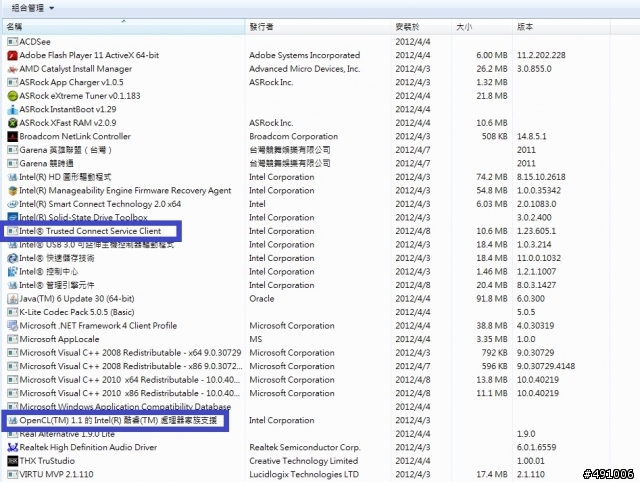Sort list by 大小 column header
Viewport: 640px width, 482px height.
click(x=482, y=27)
